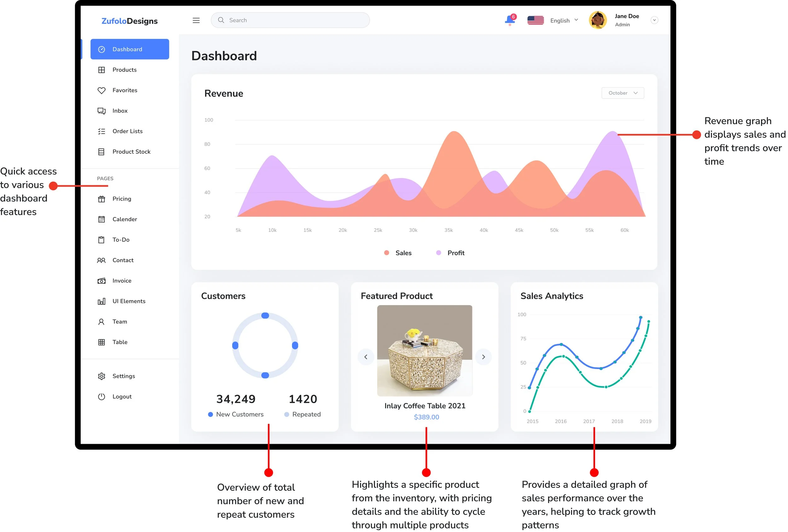Expand the Jane Doe profile menu arrow
This screenshot has height=532, width=788.
(x=654, y=20)
